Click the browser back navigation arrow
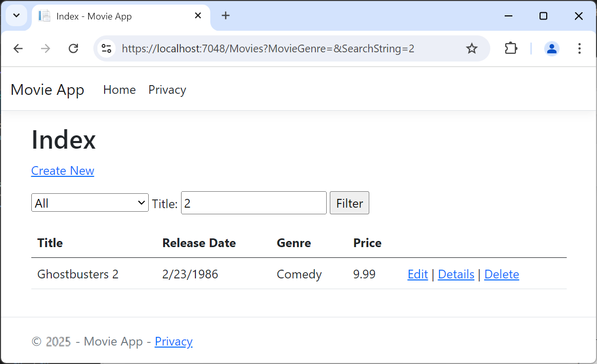The height and width of the screenshot is (364, 597). coord(18,48)
